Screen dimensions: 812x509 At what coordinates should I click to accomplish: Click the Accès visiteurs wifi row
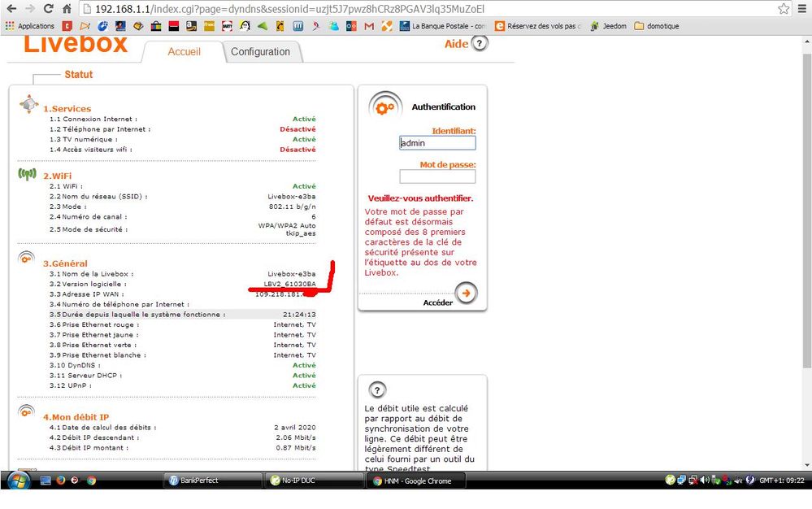click(182, 150)
